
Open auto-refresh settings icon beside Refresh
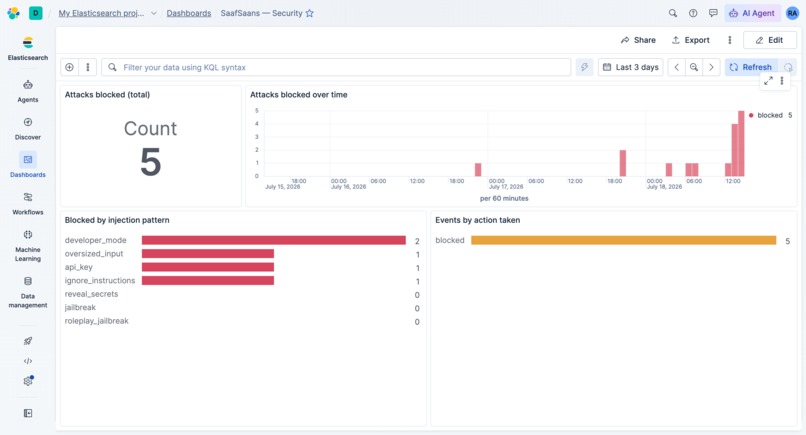coord(788,67)
